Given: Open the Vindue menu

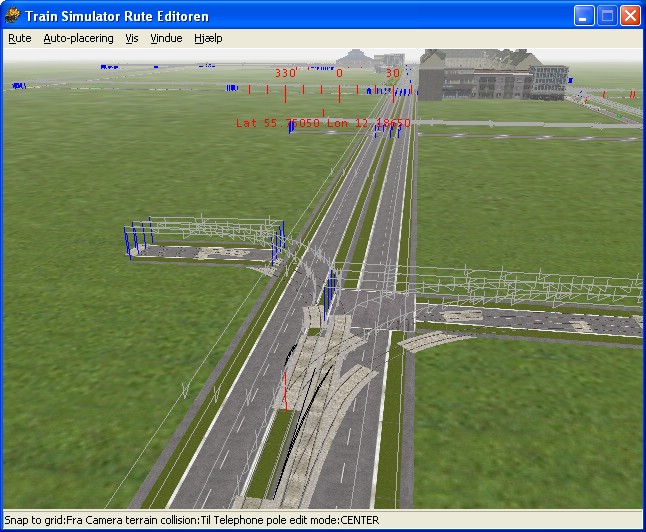Looking at the screenshot, I should (x=166, y=38).
